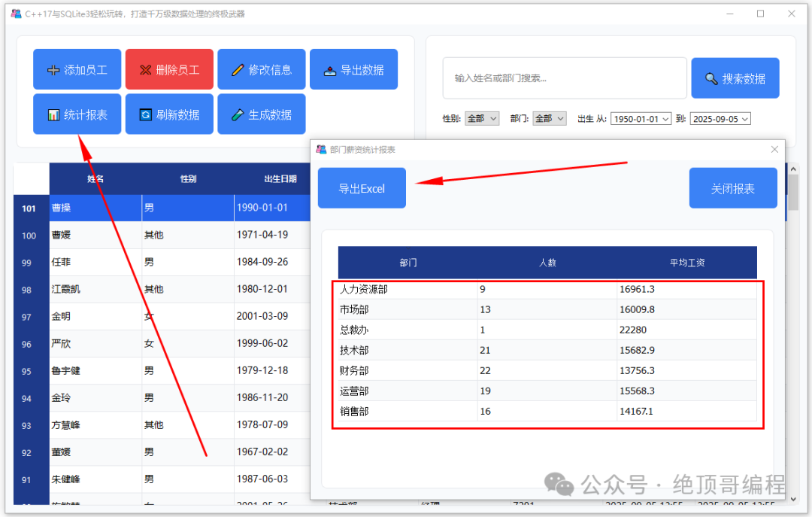This screenshot has width=812, height=517.
Task: Select the 财务部 cell in report
Action: [408, 370]
